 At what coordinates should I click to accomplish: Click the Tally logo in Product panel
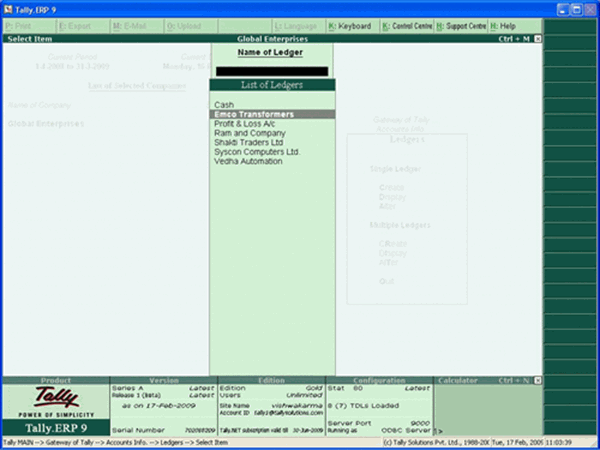point(57,398)
